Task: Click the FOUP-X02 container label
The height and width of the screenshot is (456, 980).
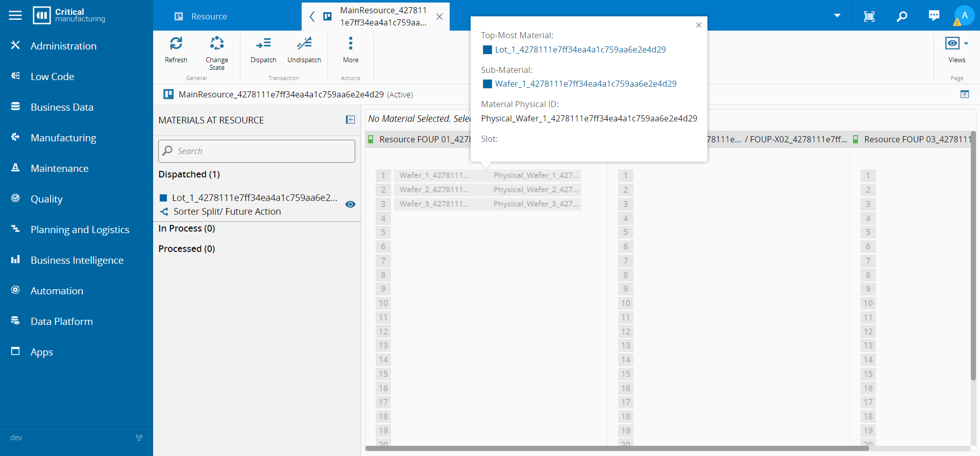Action: tap(798, 139)
